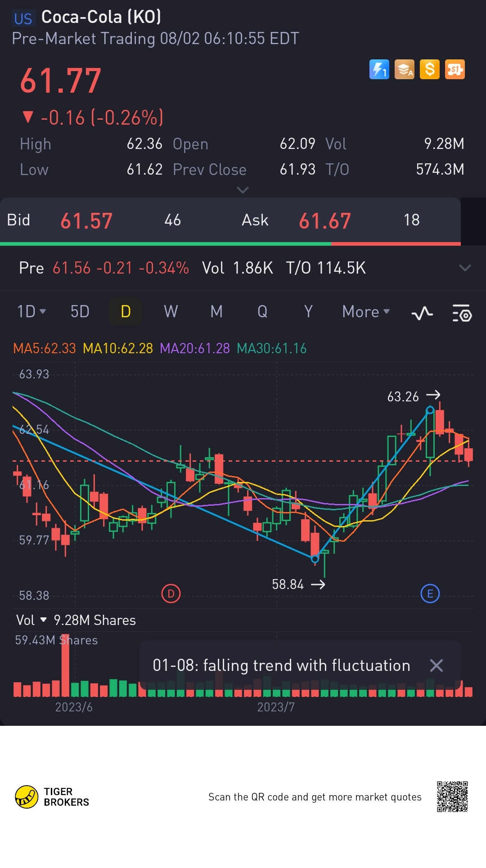Tap the Open 62.09 value
This screenshot has width=486, height=868.
pos(297,144)
